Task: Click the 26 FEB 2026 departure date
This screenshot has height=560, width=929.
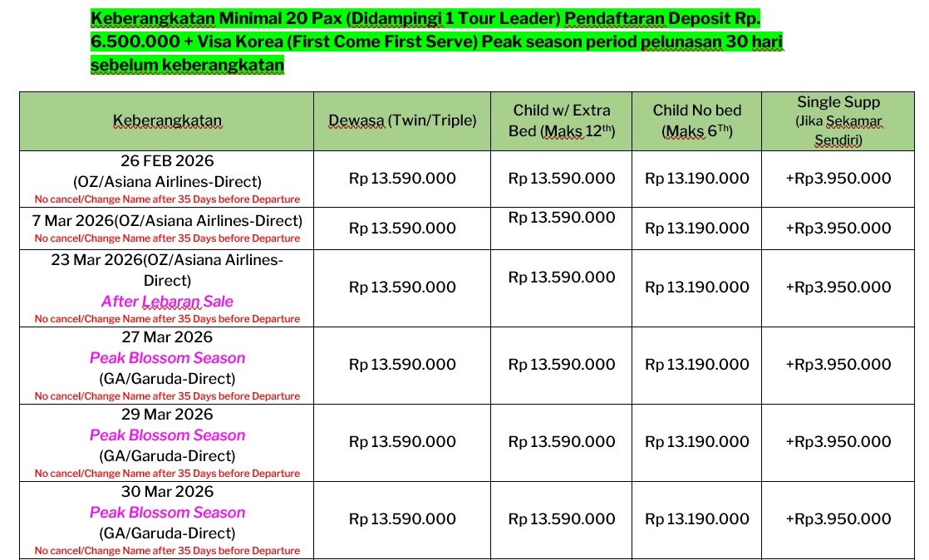Action: (x=167, y=161)
